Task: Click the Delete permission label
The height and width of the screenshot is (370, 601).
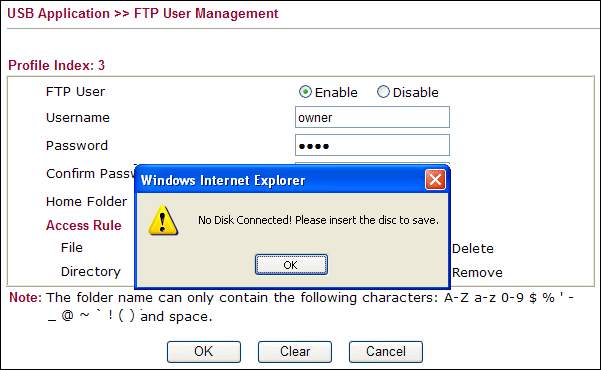Action: coord(473,248)
